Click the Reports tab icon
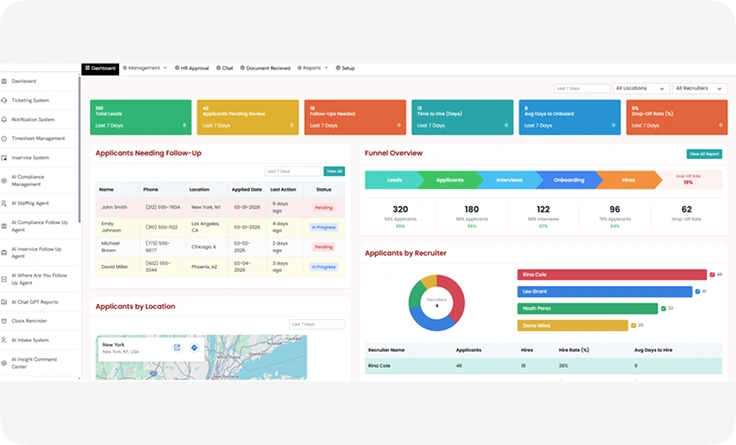Viewport: 736px width, 445px height. pyautogui.click(x=299, y=68)
